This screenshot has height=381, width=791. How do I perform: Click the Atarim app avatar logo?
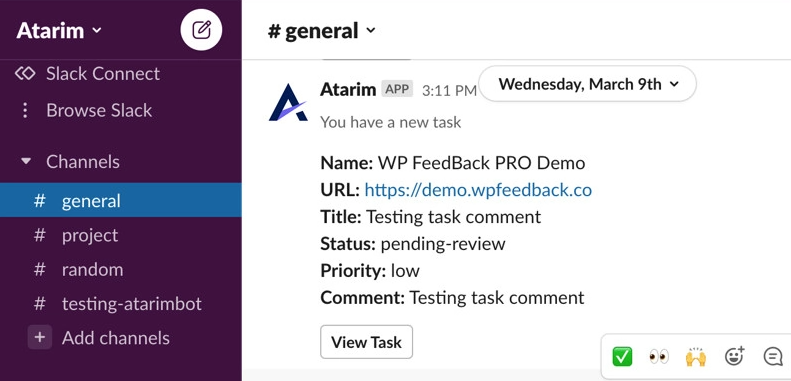click(288, 102)
